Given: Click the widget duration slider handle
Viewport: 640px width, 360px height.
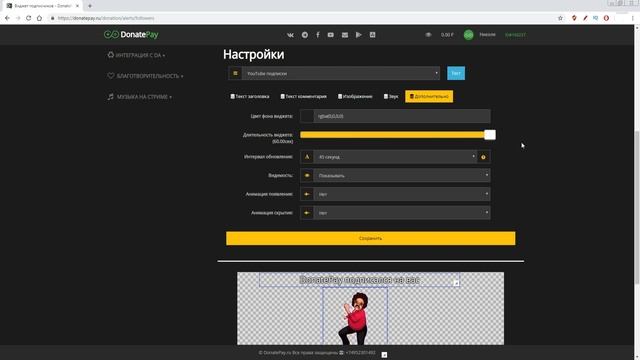Looking at the screenshot, I should 490,135.
